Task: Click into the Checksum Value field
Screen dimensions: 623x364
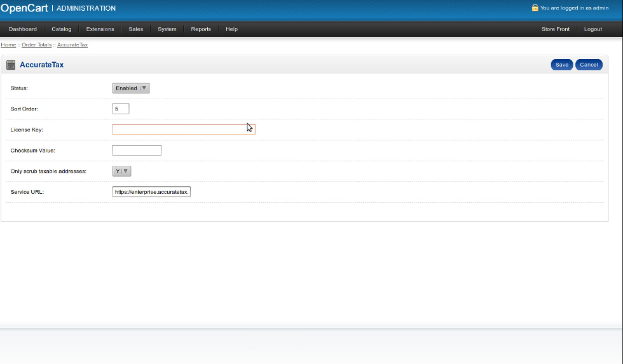Action: (x=137, y=151)
